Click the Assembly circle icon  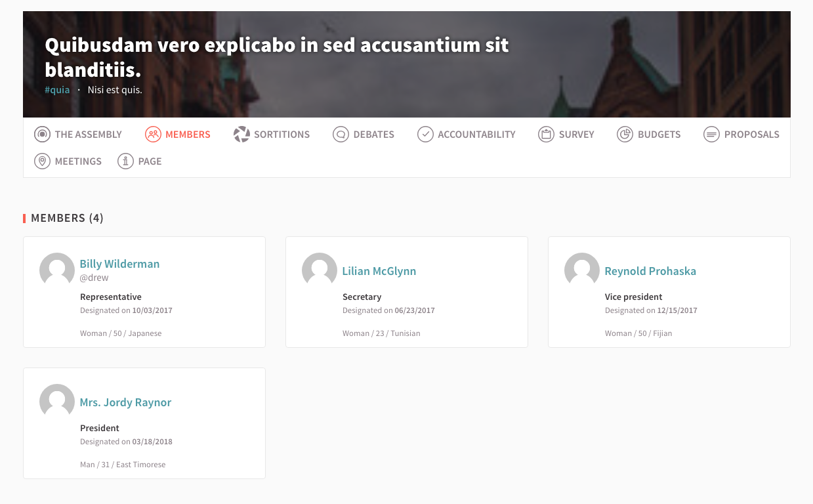coord(42,135)
